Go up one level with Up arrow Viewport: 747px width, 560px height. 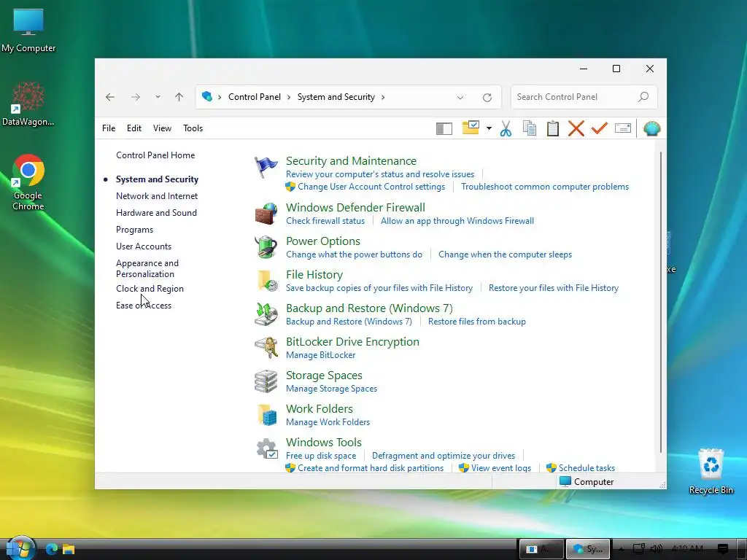179,97
